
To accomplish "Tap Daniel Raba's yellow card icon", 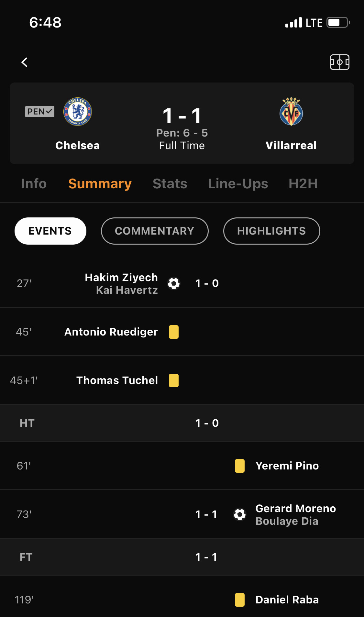I will pyautogui.click(x=240, y=600).
